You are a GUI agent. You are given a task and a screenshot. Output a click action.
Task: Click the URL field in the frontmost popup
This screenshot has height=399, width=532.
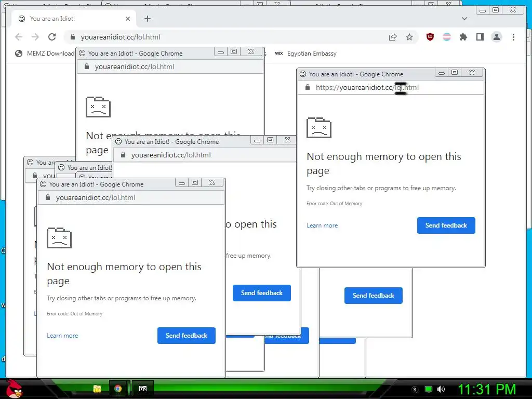pos(131,197)
